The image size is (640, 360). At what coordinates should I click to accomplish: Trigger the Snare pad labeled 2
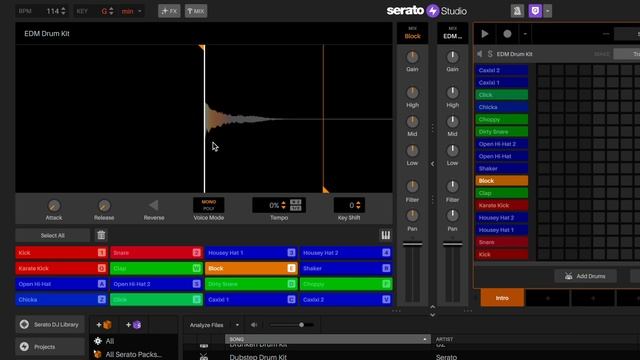[156, 253]
